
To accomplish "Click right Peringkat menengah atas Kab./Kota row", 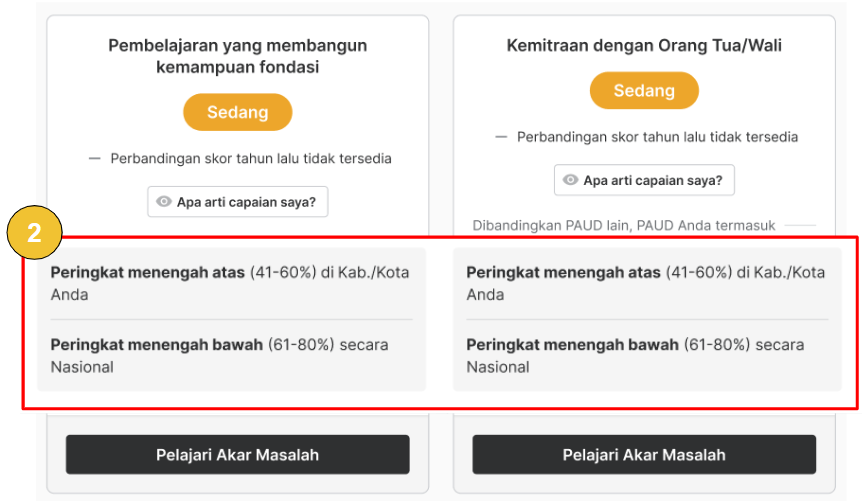I will [x=646, y=283].
